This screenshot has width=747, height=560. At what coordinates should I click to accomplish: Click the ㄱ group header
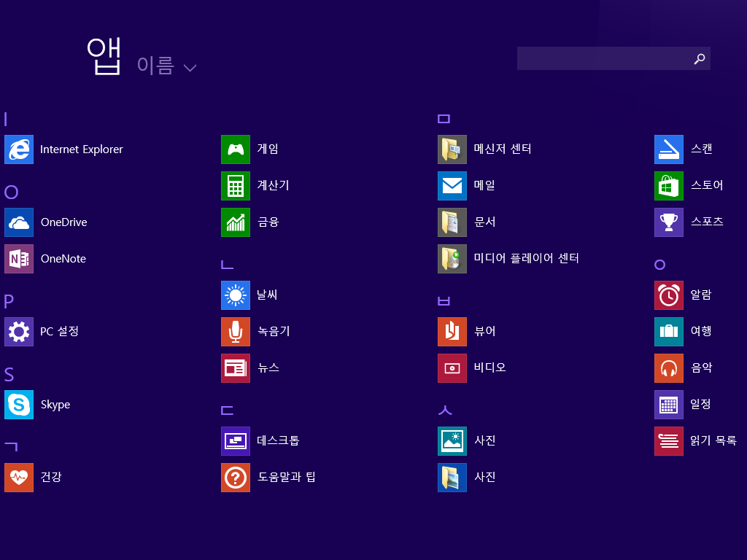point(11,447)
